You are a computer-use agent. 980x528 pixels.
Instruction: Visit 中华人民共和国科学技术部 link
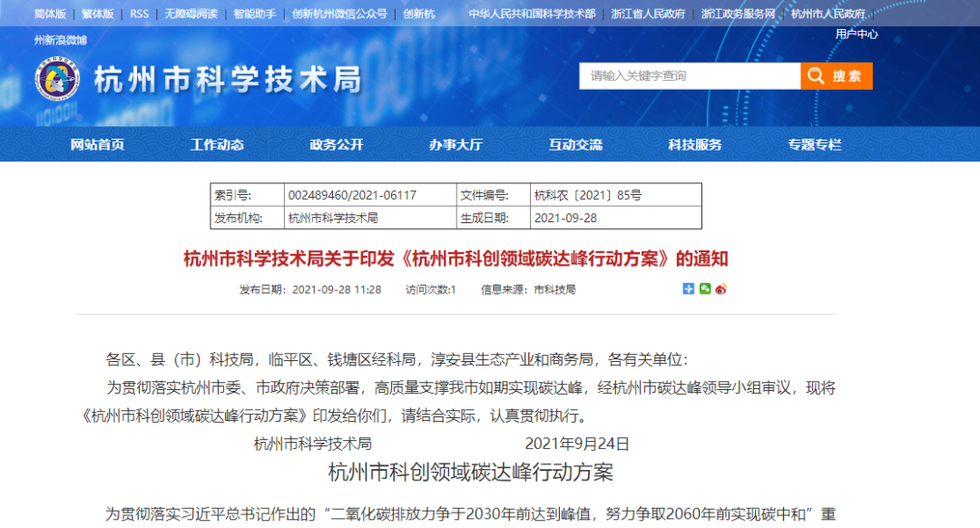click(527, 14)
